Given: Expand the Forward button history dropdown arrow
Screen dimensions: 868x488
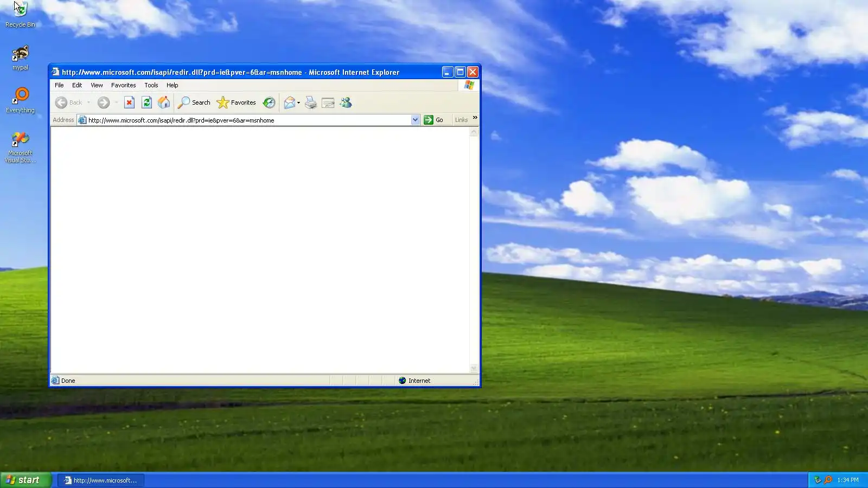Looking at the screenshot, I should tap(116, 102).
